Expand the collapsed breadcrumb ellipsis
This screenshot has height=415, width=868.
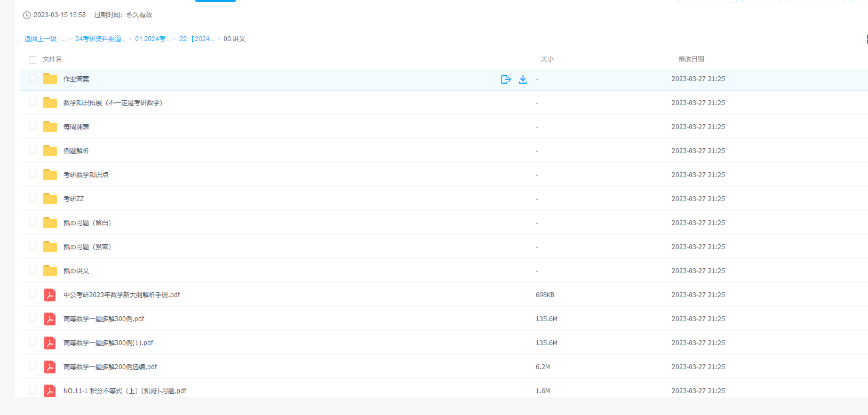pyautogui.click(x=63, y=39)
